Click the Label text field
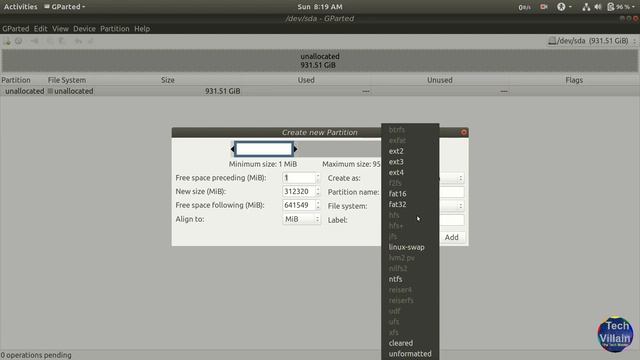This screenshot has width=640, height=360. (451, 220)
